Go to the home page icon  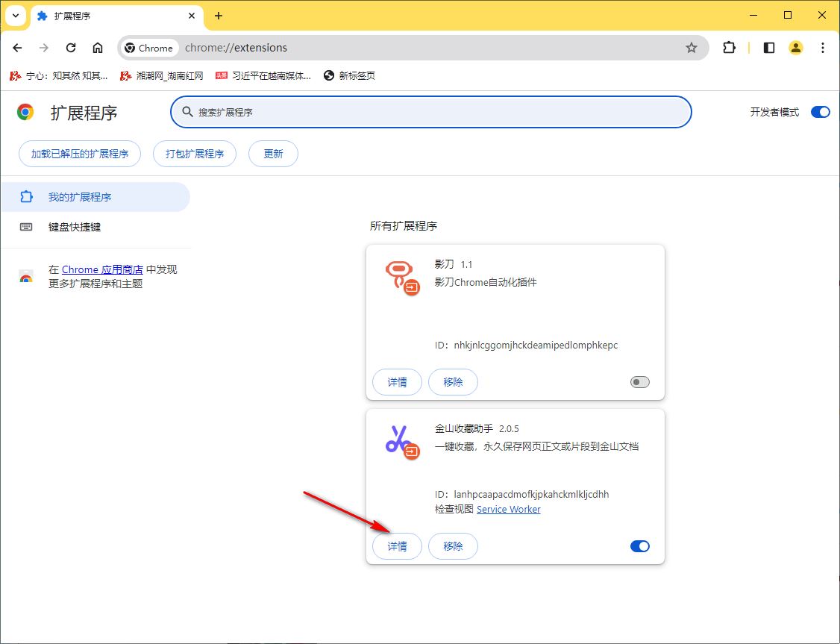pos(98,48)
